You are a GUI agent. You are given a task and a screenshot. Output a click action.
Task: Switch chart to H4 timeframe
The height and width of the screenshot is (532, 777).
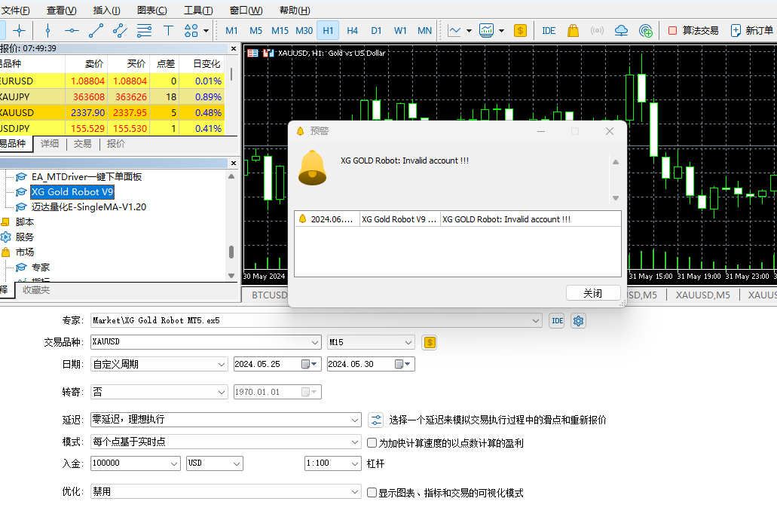pos(353,31)
